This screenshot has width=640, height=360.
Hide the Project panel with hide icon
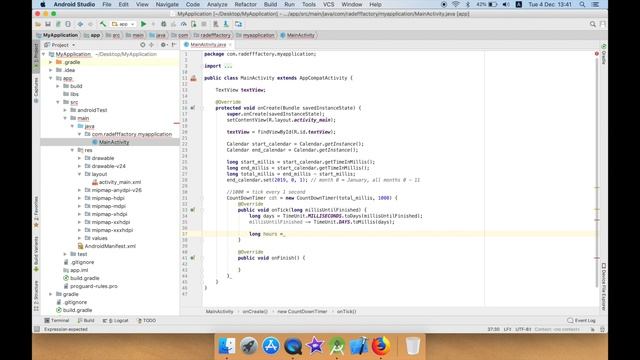[x=174, y=45]
